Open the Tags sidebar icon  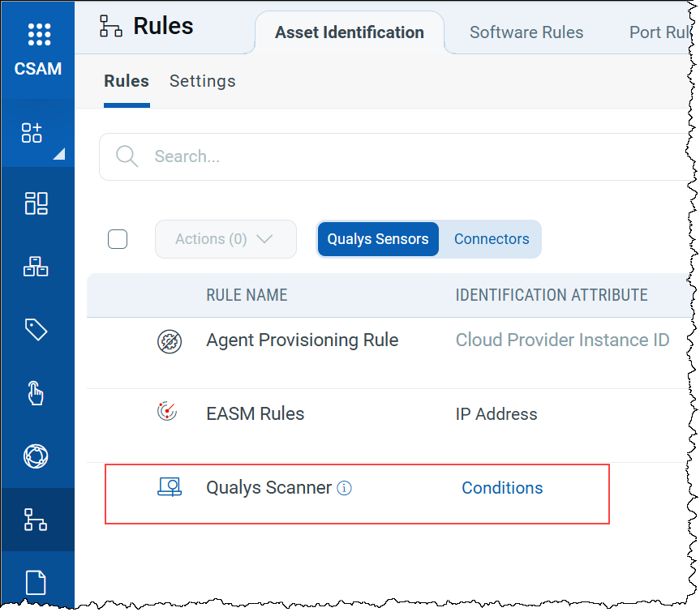click(37, 330)
